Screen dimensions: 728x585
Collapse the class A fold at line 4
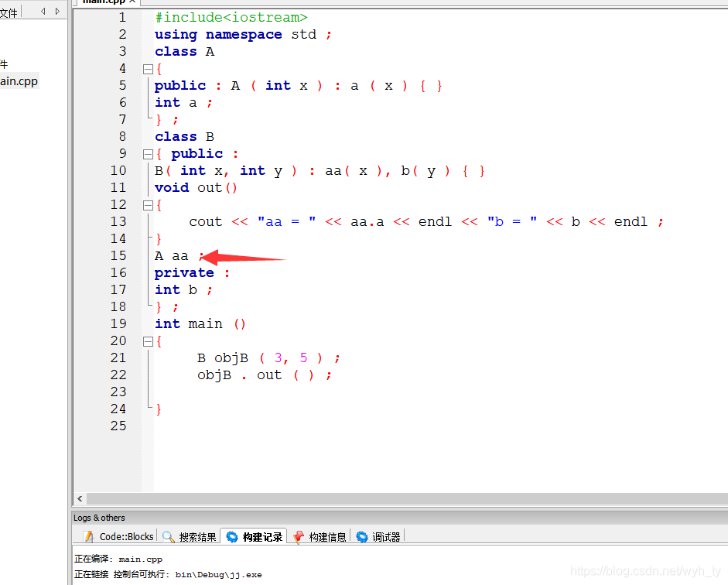point(148,69)
